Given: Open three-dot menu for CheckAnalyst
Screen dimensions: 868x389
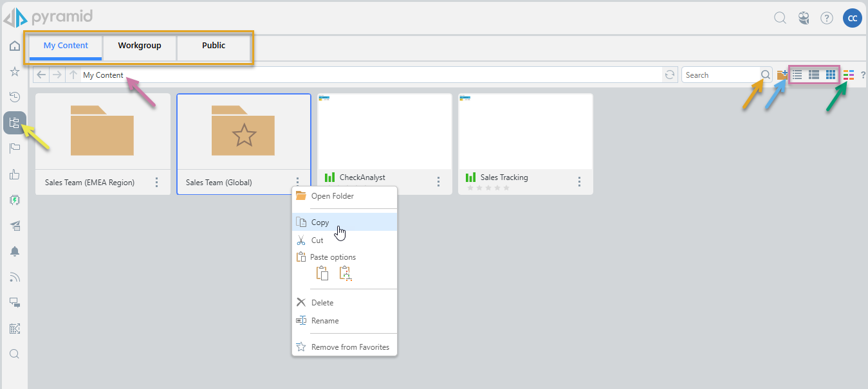Looking at the screenshot, I should pyautogui.click(x=438, y=182).
